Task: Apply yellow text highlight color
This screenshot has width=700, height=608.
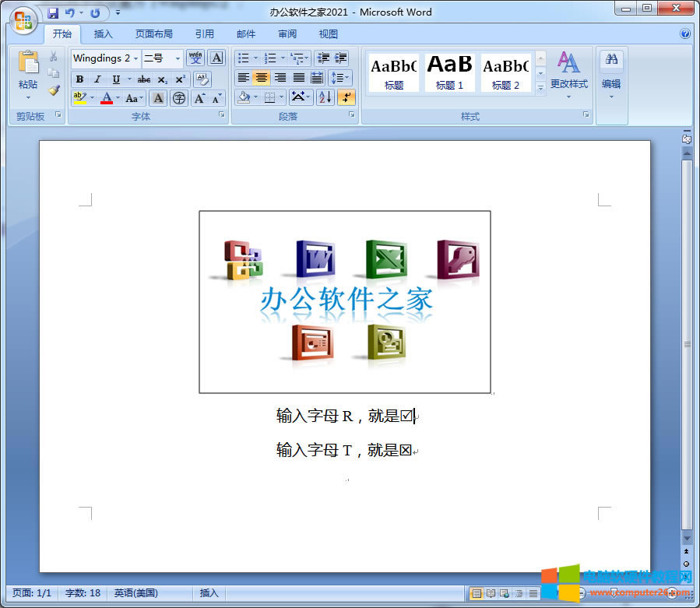Action: point(79,98)
